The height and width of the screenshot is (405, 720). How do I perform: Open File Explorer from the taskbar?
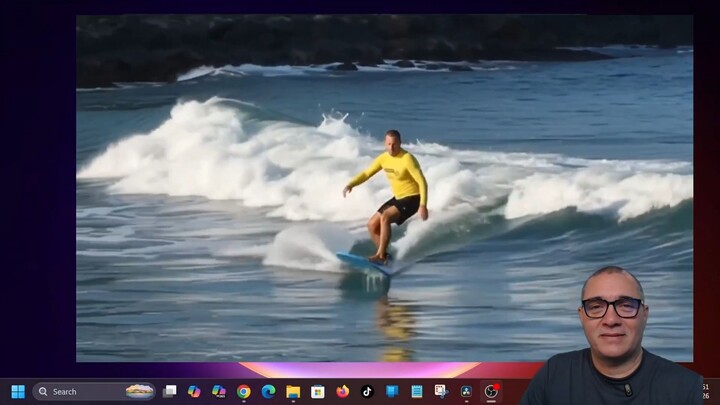(x=293, y=392)
